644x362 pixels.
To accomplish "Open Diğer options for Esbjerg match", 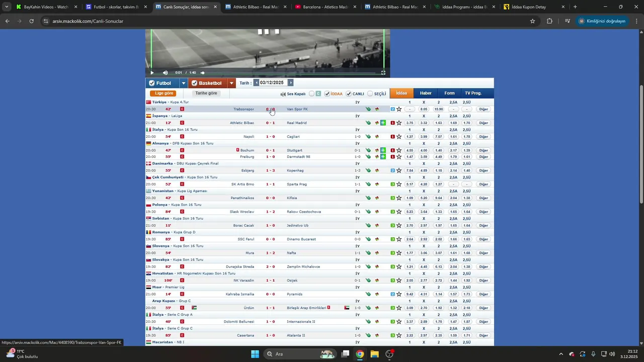I will point(484,170).
